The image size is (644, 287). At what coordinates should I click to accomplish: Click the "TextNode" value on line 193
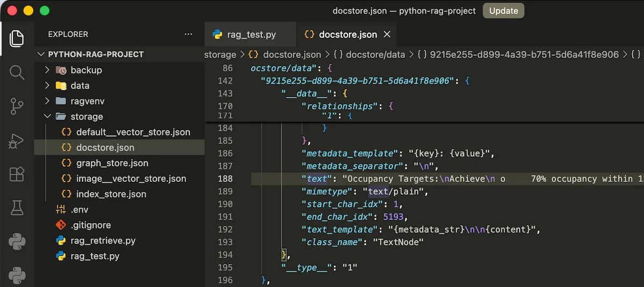pyautogui.click(x=398, y=242)
